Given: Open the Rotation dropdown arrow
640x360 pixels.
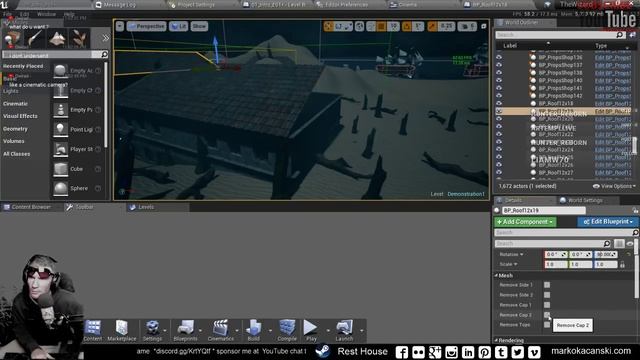Looking at the screenshot, I should coord(522,254).
